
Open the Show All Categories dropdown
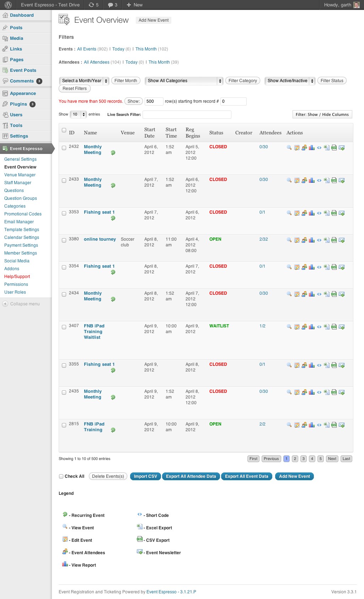tap(184, 81)
